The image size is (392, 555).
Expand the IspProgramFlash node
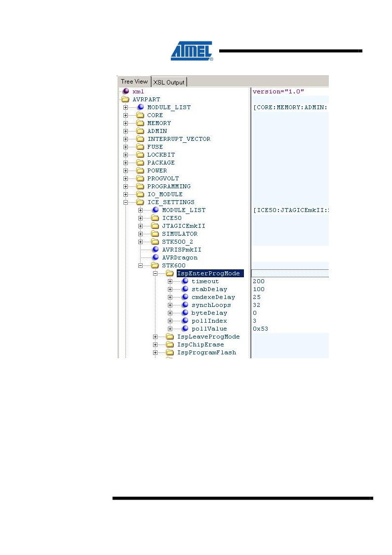pyautogui.click(x=155, y=352)
